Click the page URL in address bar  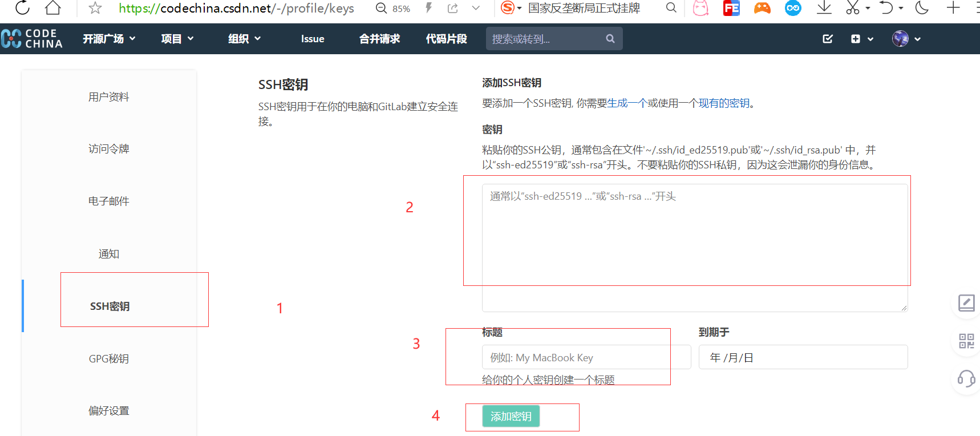point(236,8)
